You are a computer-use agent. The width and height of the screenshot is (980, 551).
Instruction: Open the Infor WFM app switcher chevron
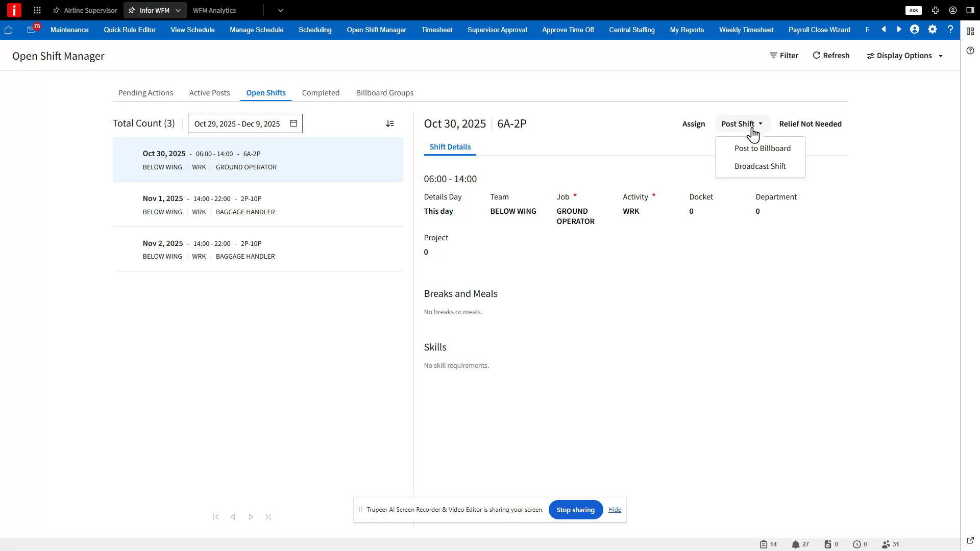pos(178,10)
